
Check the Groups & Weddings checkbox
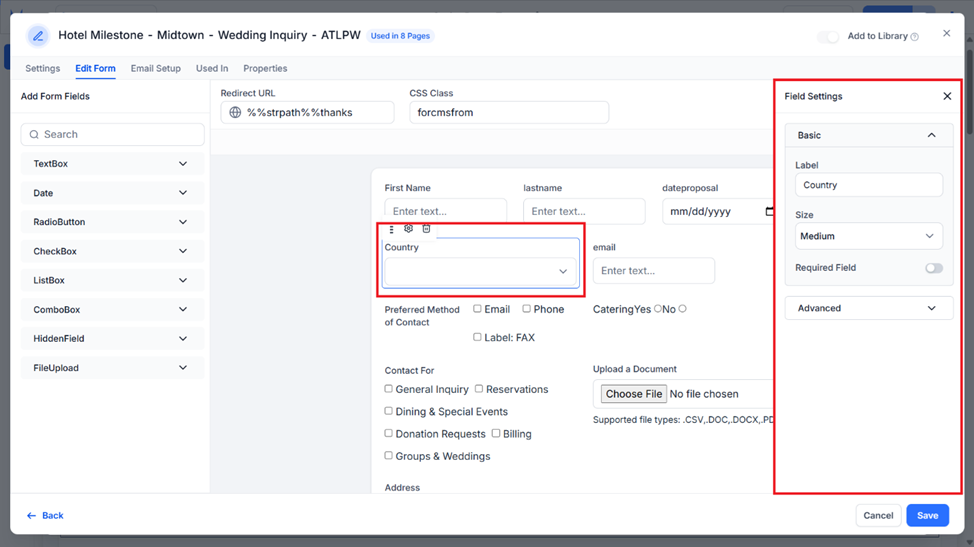click(x=388, y=456)
